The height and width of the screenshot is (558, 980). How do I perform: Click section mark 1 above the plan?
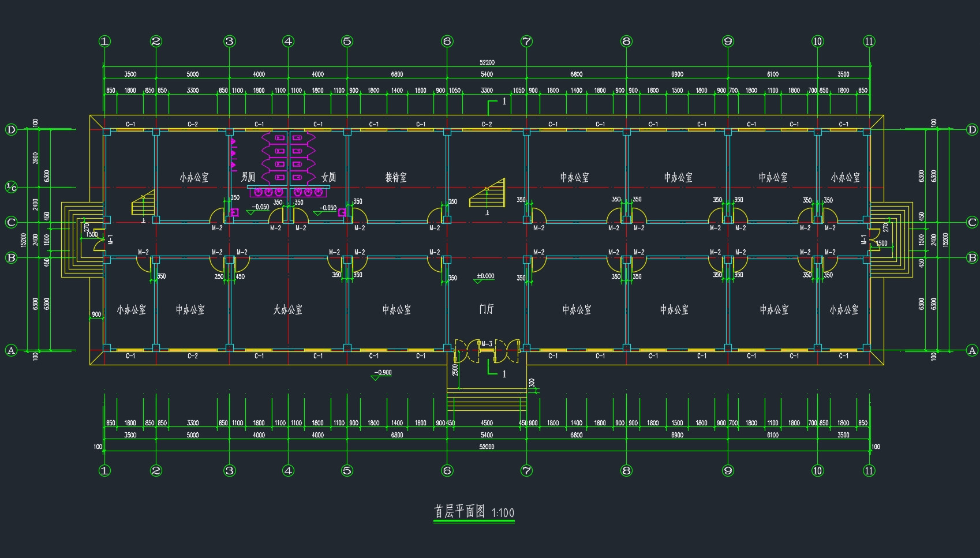pos(497,107)
